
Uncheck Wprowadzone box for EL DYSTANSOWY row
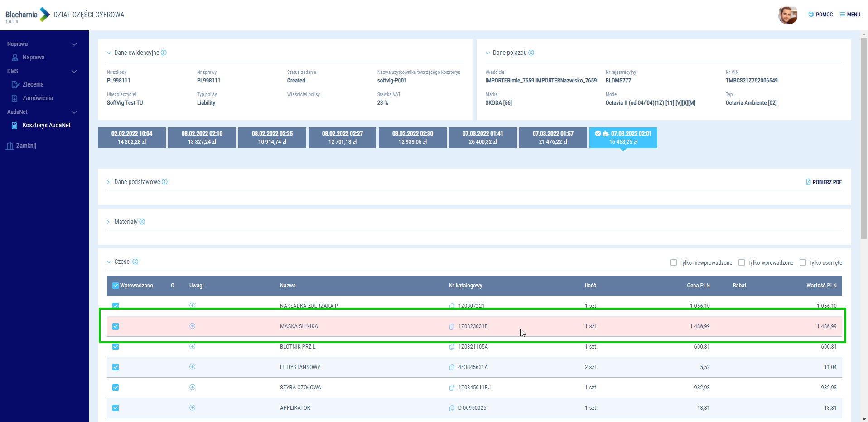pos(116,367)
